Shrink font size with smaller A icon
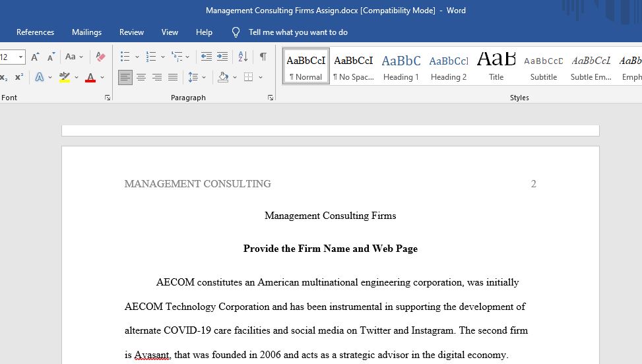This screenshot has width=642, height=364. click(x=51, y=57)
